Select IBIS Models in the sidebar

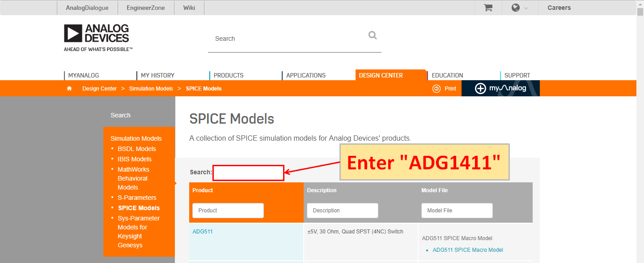pos(135,159)
